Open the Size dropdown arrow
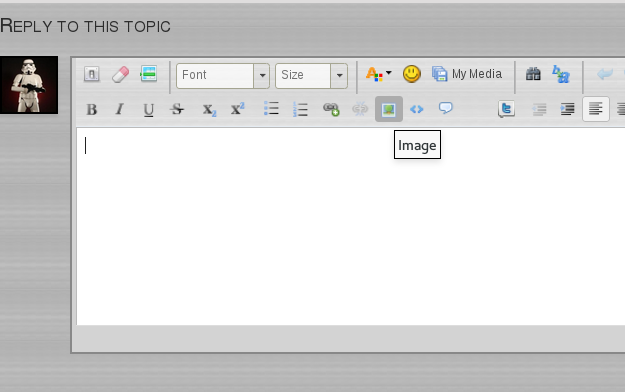Screen dimensions: 625x392 tap(339, 75)
